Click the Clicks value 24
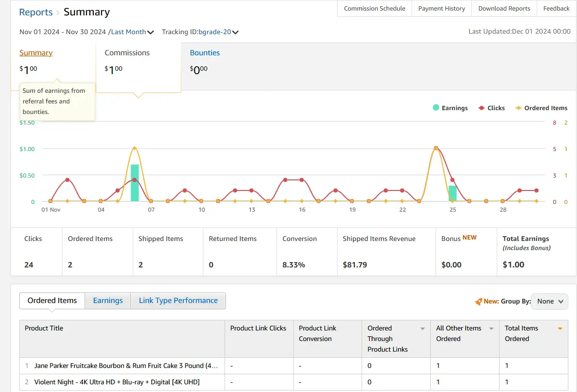This screenshot has width=577, height=392. 29,265
